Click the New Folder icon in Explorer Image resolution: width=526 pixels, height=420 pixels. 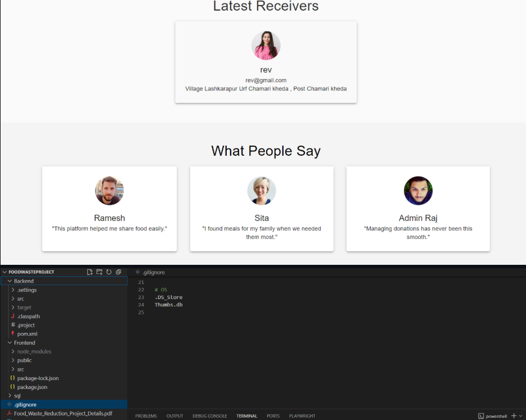(99, 272)
